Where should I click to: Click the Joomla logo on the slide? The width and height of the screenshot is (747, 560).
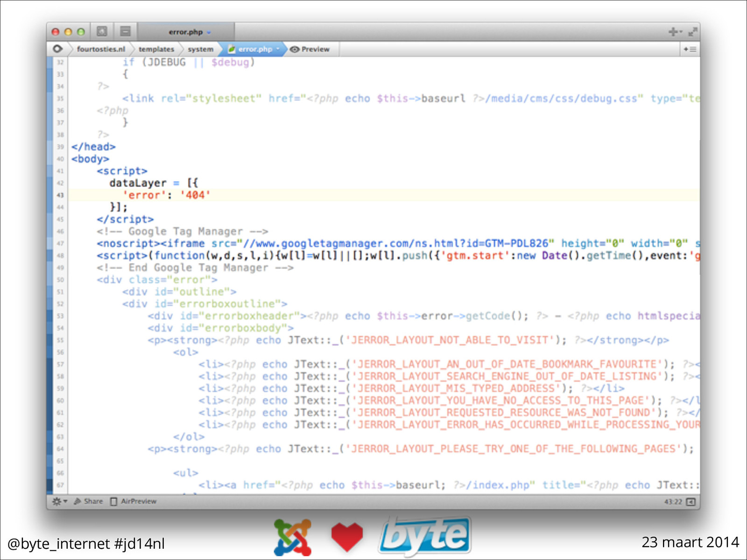click(x=293, y=537)
